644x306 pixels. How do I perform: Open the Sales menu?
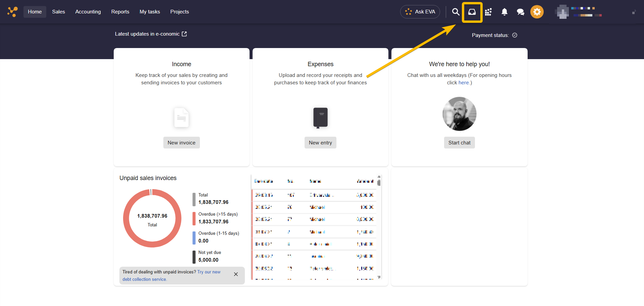[x=58, y=12]
